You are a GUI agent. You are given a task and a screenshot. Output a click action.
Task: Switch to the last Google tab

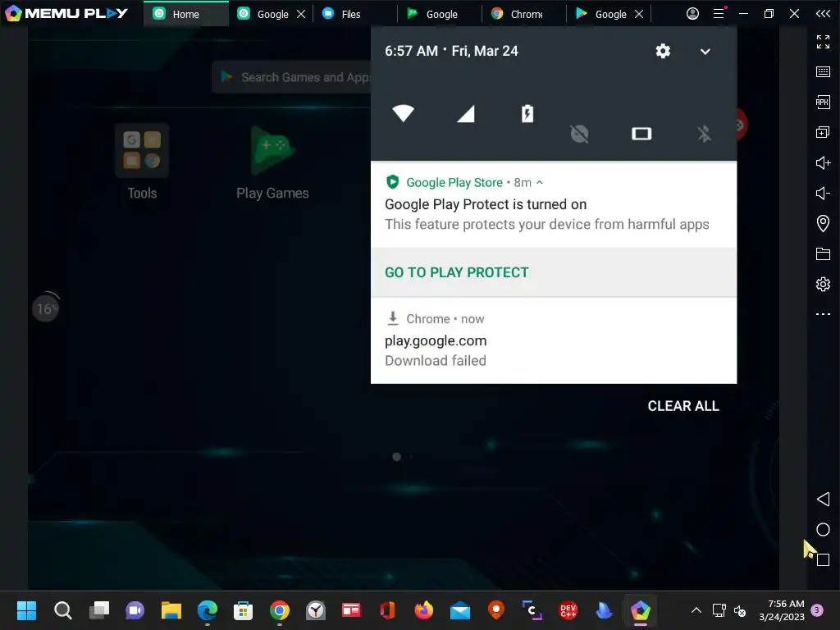(x=601, y=14)
